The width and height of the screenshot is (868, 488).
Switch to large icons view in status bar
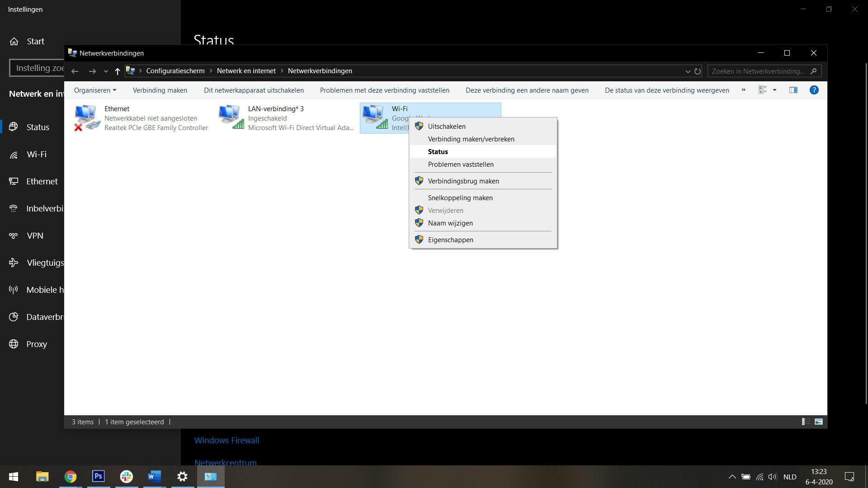[819, 422]
